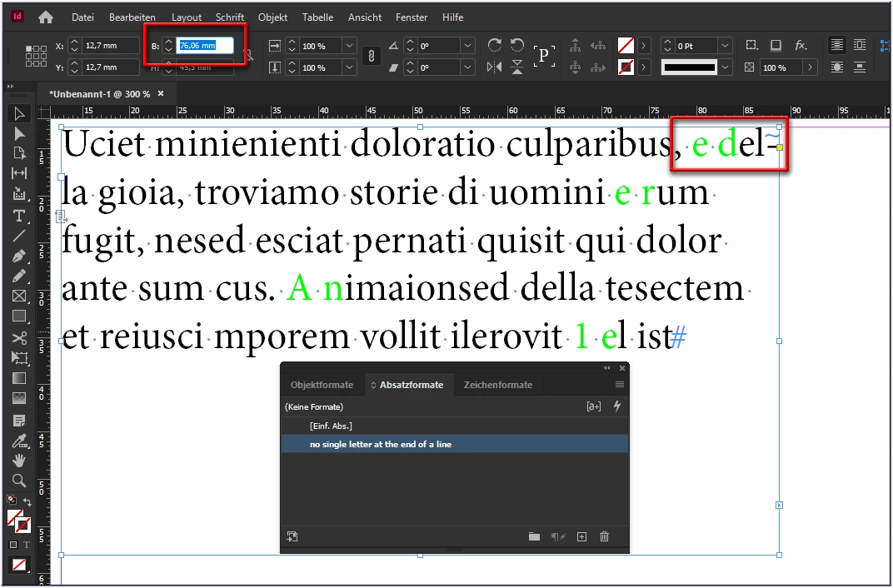893x588 pixels.
Task: Select the [Einf. Abs.] paragraph style
Action: 455,426
